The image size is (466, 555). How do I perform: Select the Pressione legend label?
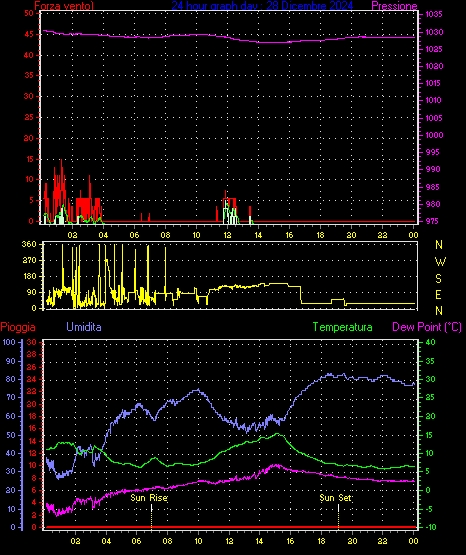[394, 6]
